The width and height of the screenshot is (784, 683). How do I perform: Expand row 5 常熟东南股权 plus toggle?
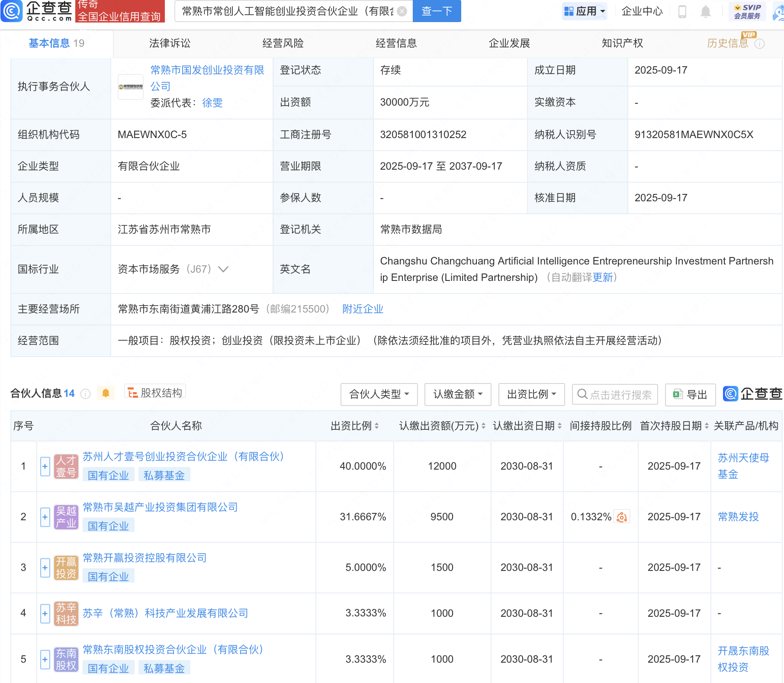45,660
